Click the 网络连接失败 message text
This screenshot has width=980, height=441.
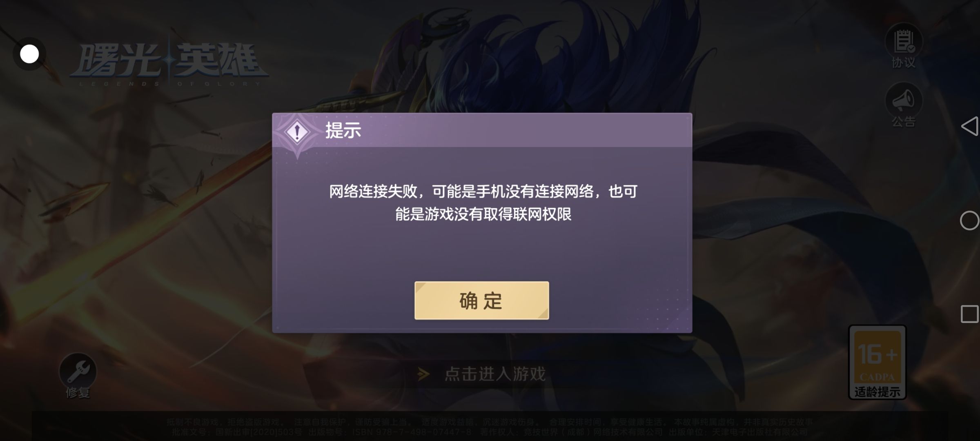(x=483, y=203)
